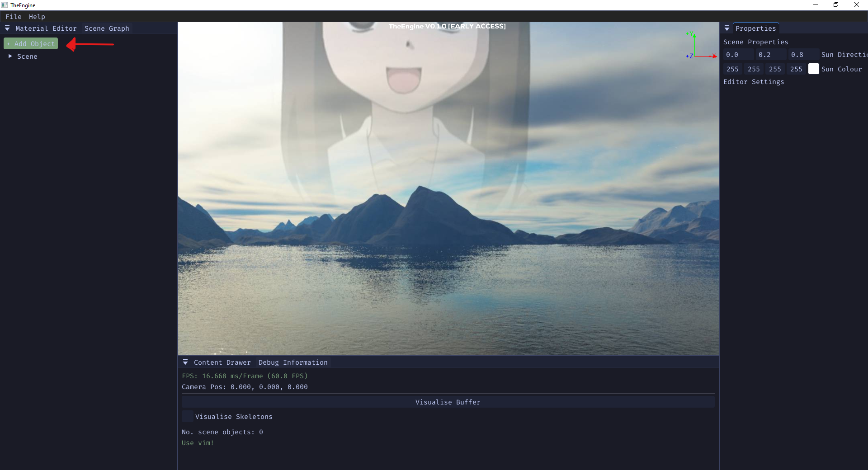Open Properties panel docking dropdown triangle
Screen dimensions: 868x470
point(727,28)
